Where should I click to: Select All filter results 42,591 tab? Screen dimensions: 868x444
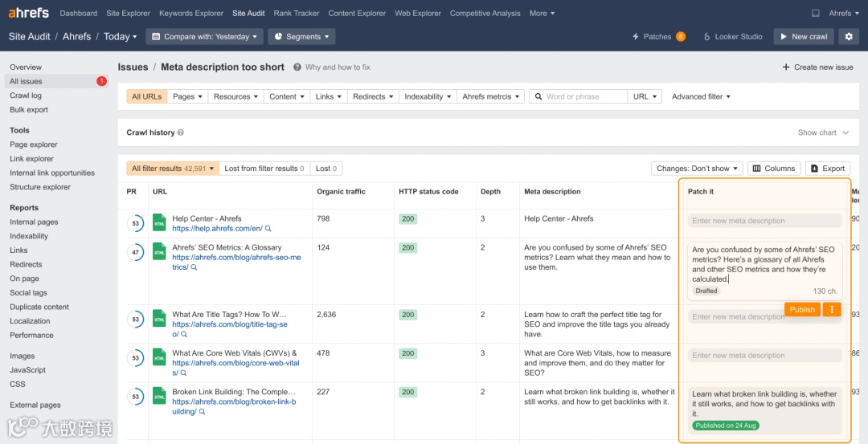(173, 169)
